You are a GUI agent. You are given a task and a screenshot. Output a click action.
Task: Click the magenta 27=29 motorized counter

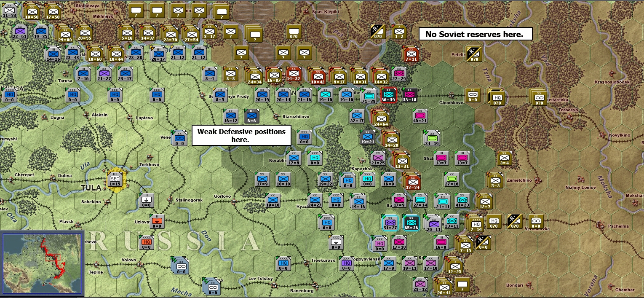399,74
